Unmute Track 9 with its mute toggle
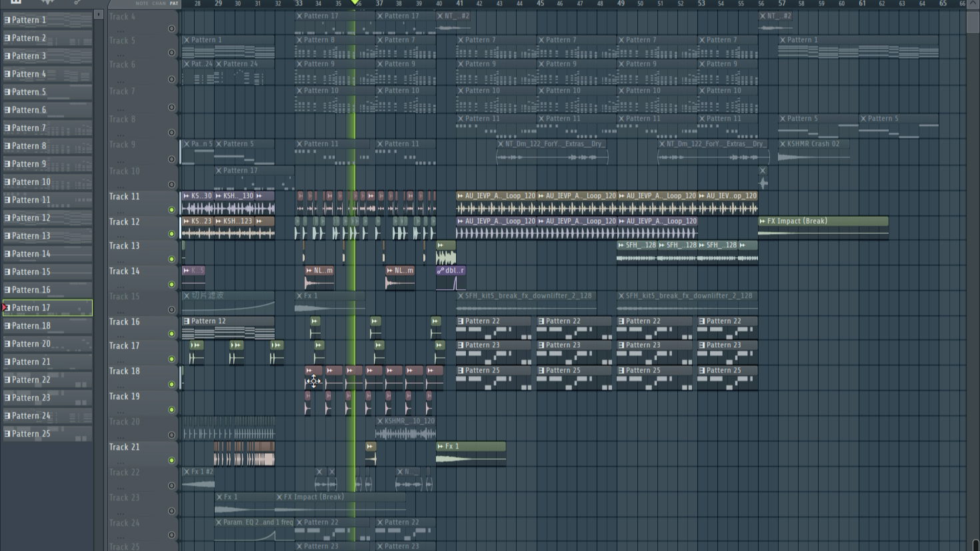Image resolution: width=980 pixels, height=551 pixels. pos(171,159)
